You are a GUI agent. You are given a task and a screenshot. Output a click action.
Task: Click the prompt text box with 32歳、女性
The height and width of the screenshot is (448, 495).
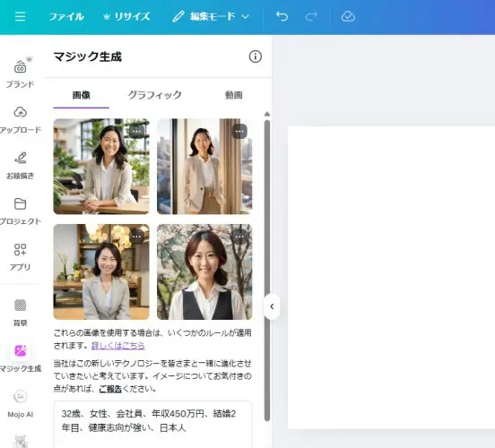coord(152,425)
